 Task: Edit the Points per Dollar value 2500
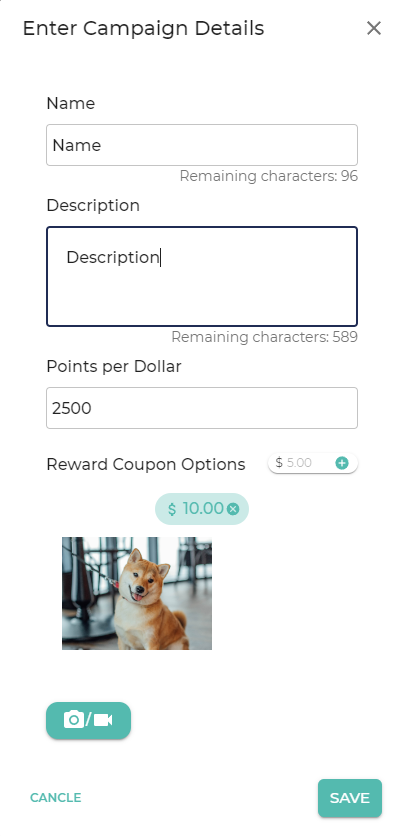tap(202, 408)
